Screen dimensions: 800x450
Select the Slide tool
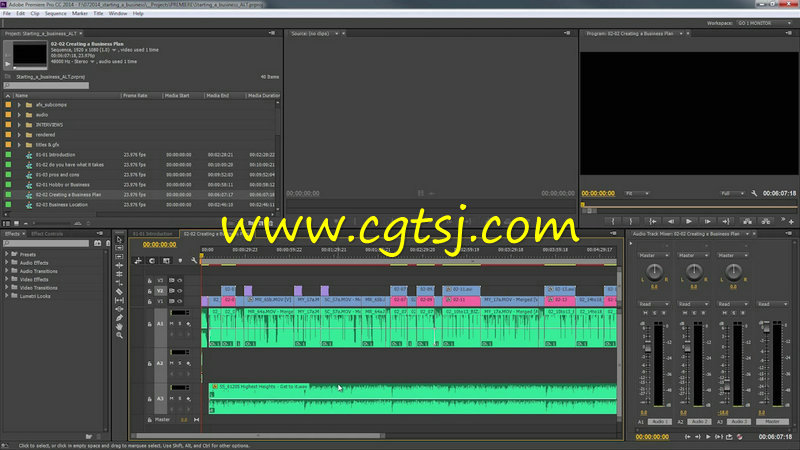point(119,309)
